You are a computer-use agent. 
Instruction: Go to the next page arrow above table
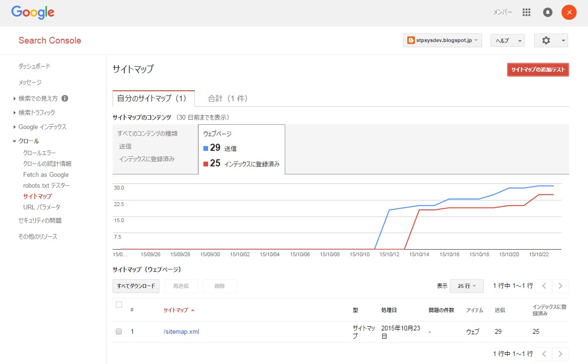[x=561, y=286]
